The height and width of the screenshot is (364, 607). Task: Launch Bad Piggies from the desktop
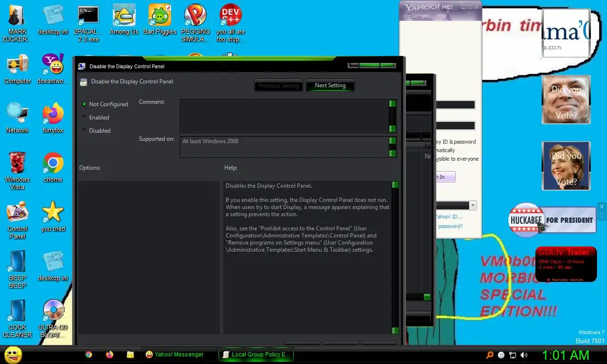click(x=159, y=20)
